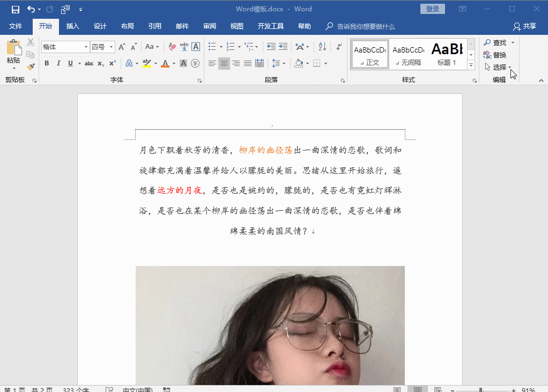Viewport: 548px width, 392px height.
Task: Apply the yellow text highlight color
Action: tap(147, 63)
